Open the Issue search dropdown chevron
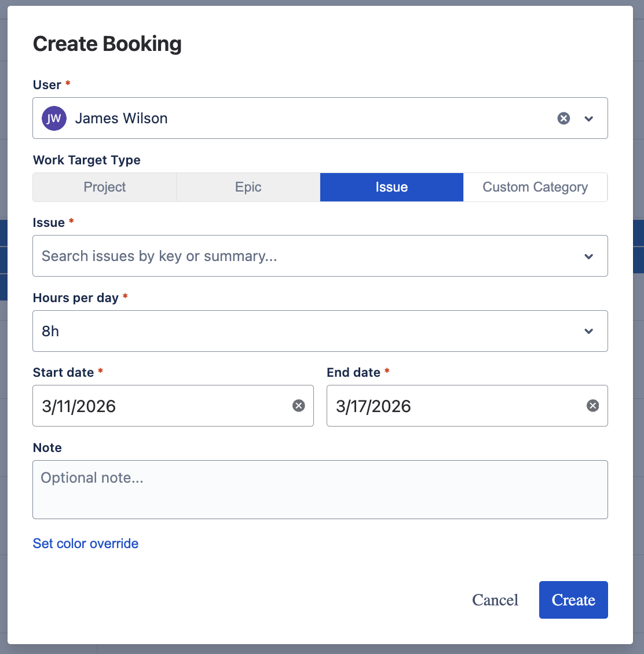Viewport: 644px width, 654px height. click(589, 256)
